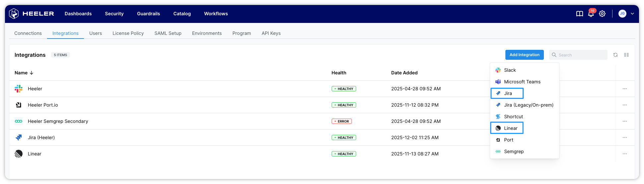Refresh the integrations list

click(x=615, y=55)
